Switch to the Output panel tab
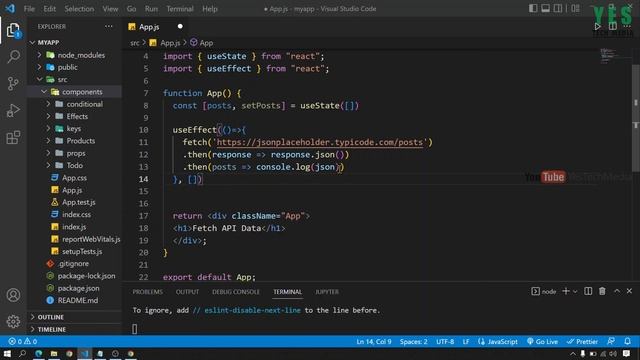The image size is (640, 360). tap(187, 292)
